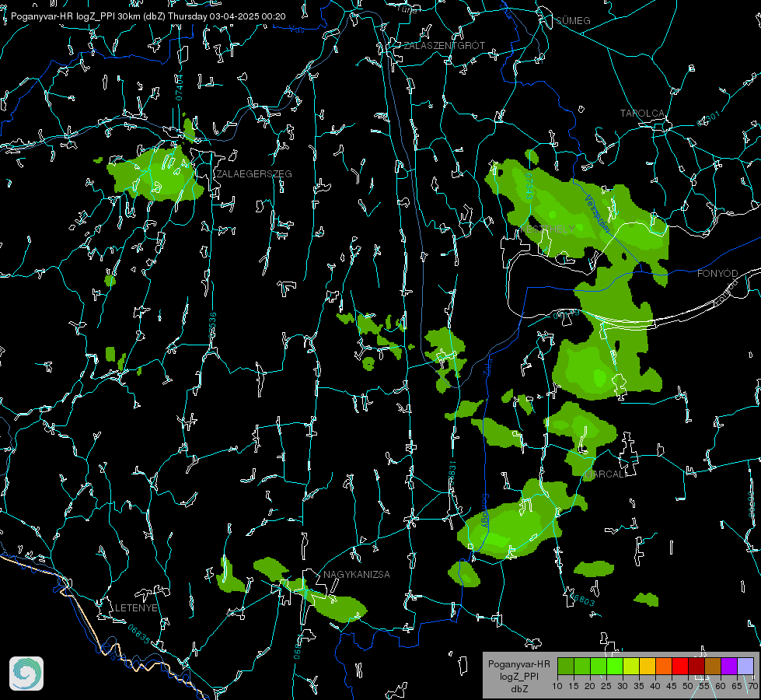Click the FONYÓD city label
This screenshot has height=700, width=761.
[717, 274]
